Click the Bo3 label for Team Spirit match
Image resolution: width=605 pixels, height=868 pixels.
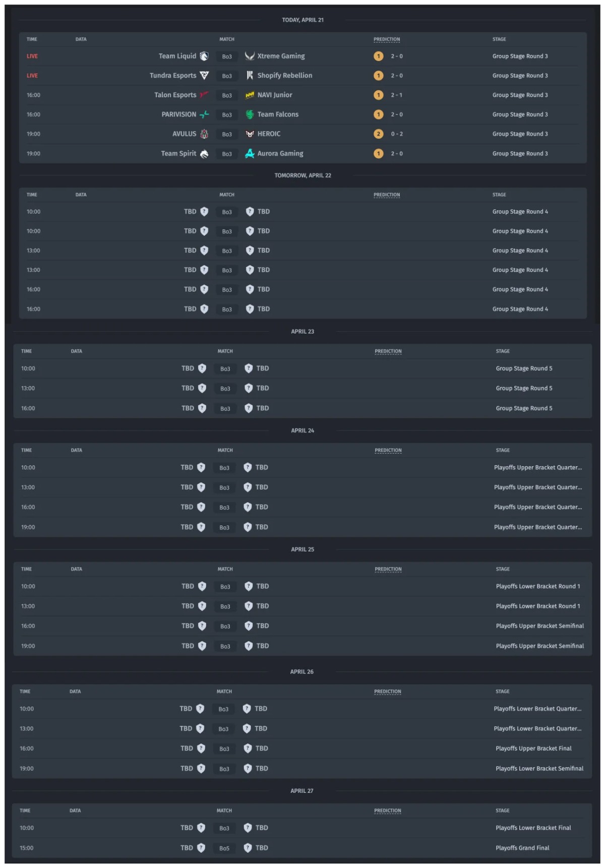(227, 154)
